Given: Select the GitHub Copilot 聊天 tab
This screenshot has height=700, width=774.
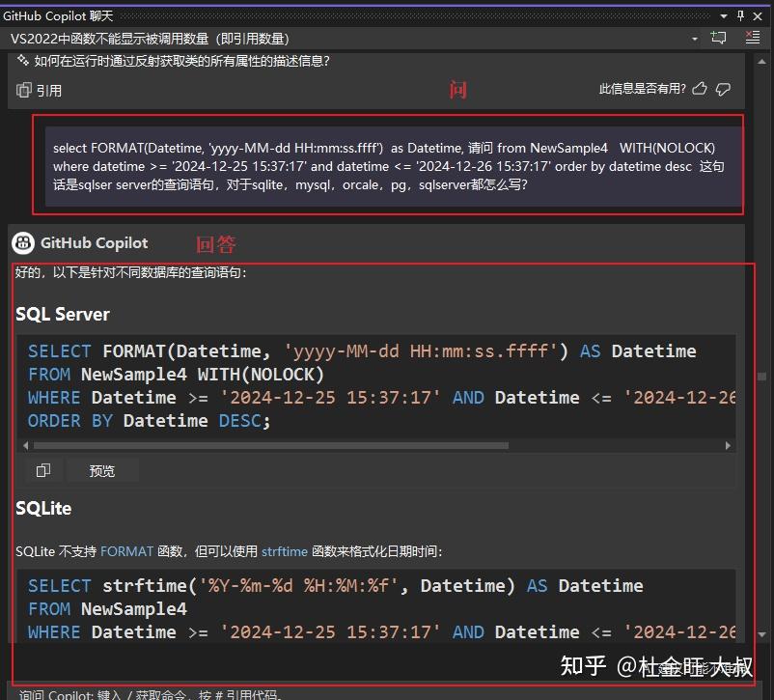Looking at the screenshot, I should pyautogui.click(x=58, y=14).
